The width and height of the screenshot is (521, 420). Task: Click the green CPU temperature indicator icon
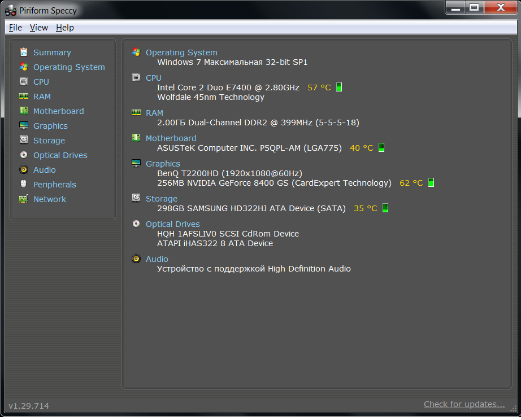(339, 87)
